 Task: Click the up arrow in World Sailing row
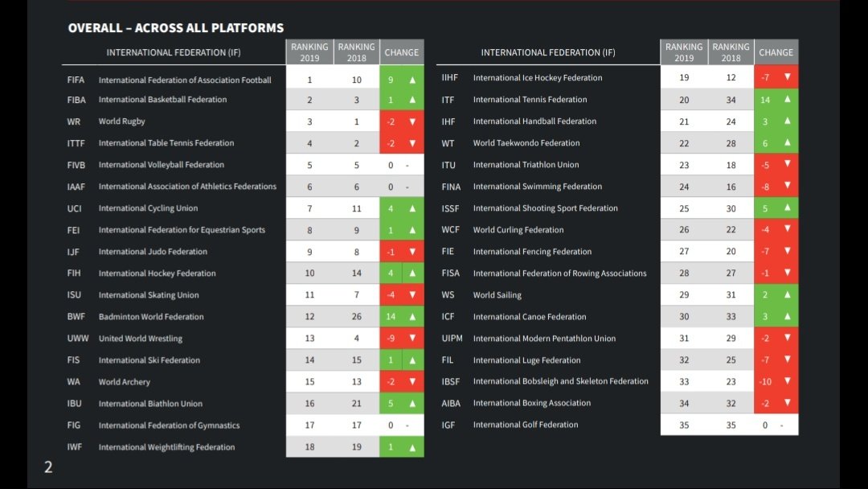[787, 294]
